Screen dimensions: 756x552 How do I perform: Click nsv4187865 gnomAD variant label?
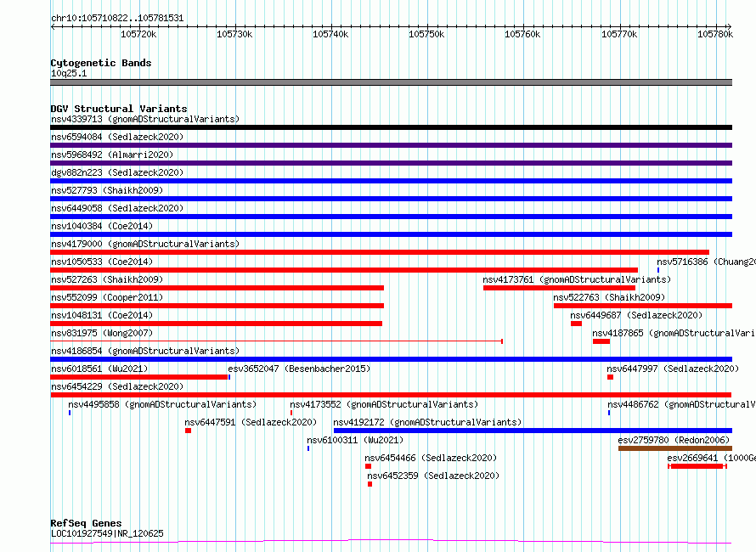click(674, 333)
